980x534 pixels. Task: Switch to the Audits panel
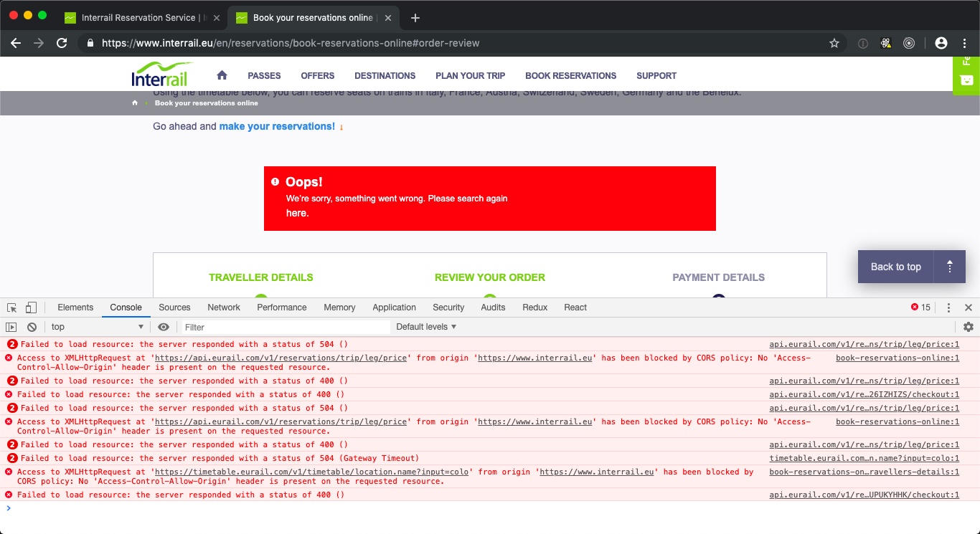click(x=493, y=307)
